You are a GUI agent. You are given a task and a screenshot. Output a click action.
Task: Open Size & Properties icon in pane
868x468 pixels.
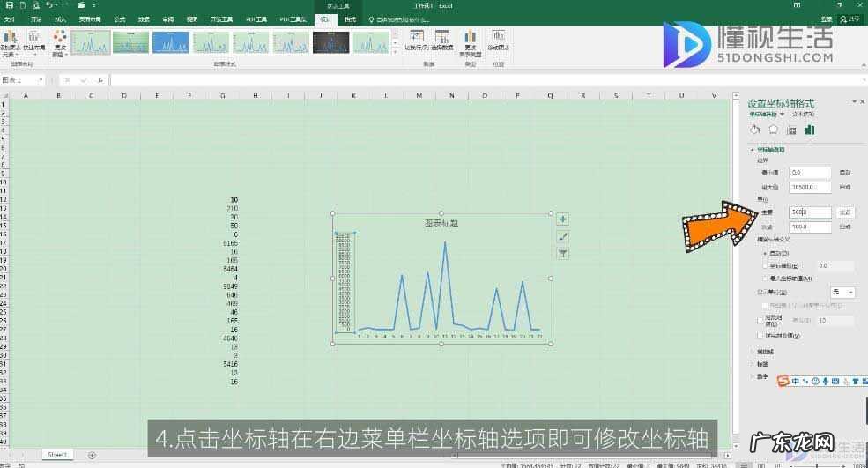tap(791, 130)
